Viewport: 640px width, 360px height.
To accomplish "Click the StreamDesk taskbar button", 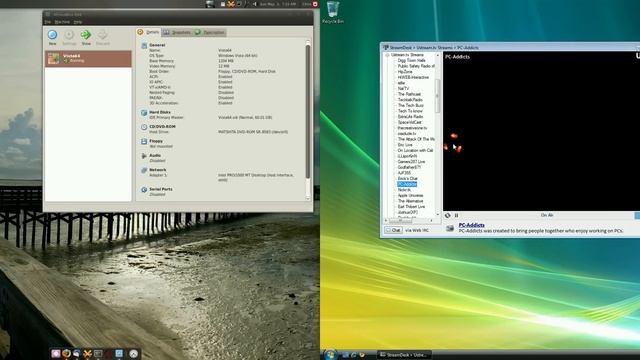I will 403,355.
